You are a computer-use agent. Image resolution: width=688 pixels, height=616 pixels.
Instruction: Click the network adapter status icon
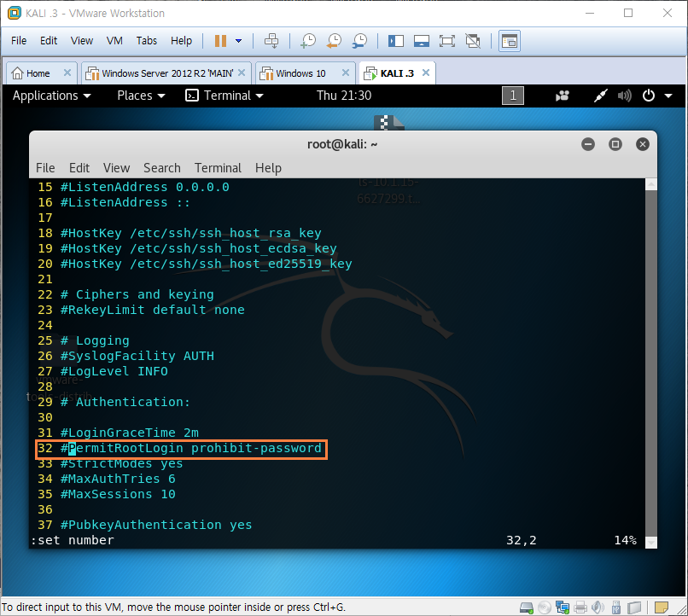pos(562,607)
